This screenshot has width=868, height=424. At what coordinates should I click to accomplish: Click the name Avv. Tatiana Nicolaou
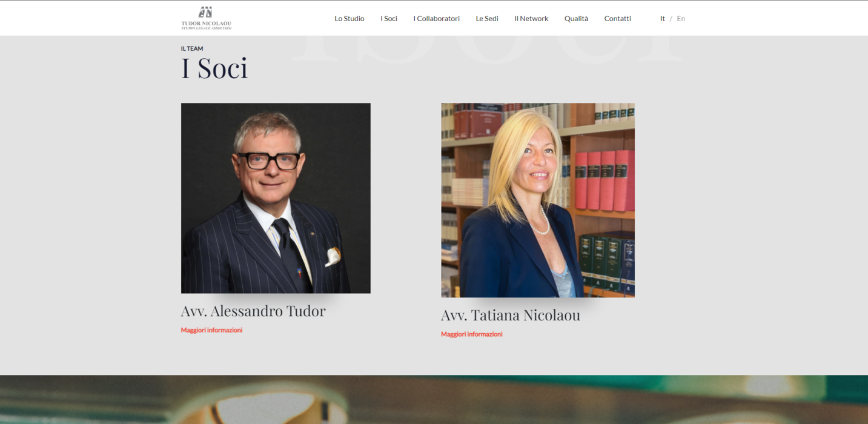[511, 315]
